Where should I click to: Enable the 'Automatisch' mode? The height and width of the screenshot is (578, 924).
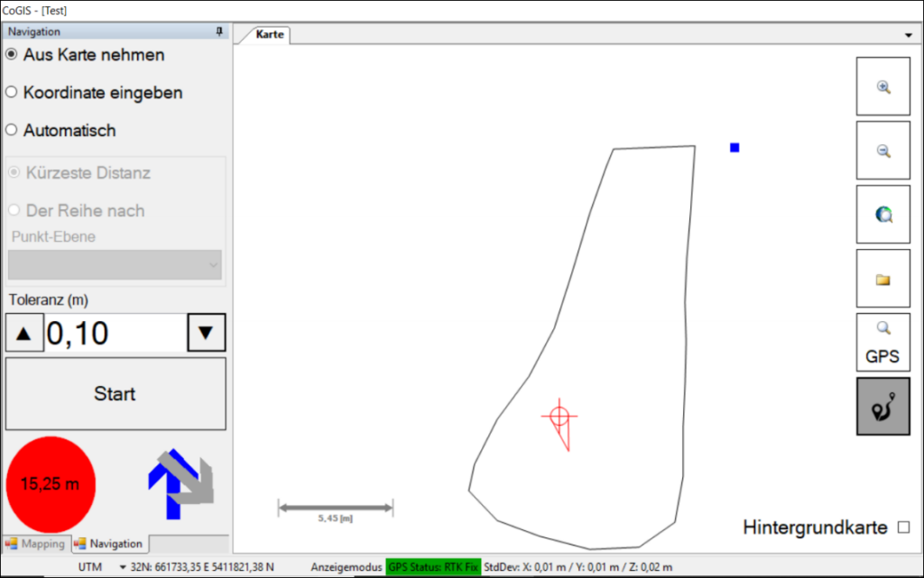tap(12, 130)
